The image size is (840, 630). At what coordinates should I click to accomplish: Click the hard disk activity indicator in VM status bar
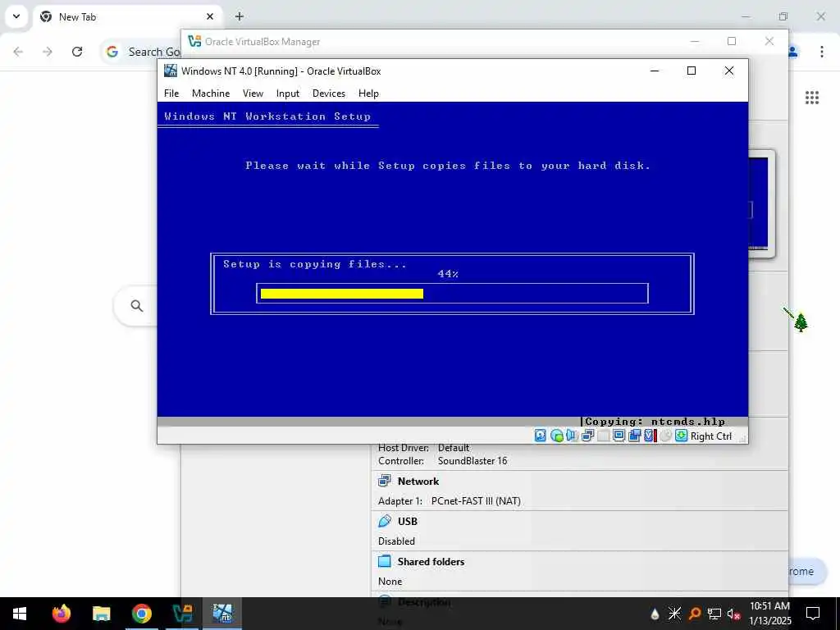540,436
